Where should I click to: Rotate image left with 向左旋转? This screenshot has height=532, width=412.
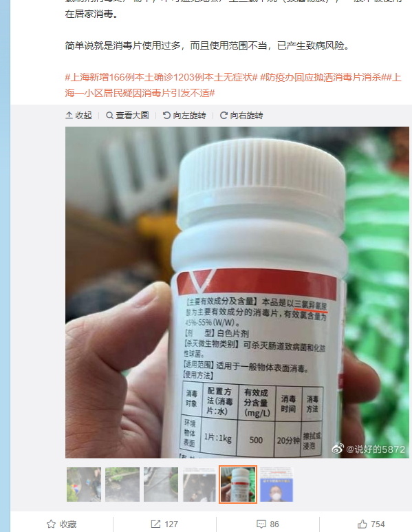point(184,116)
